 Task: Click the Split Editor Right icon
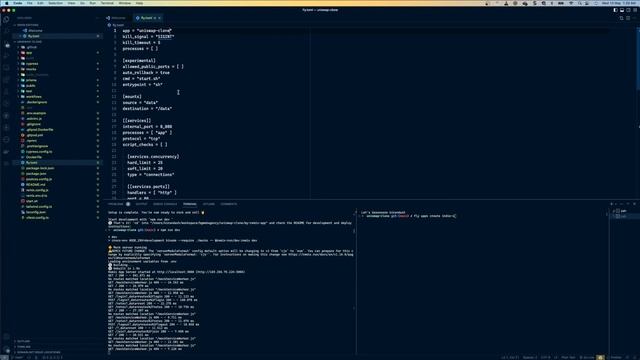pos(622,18)
